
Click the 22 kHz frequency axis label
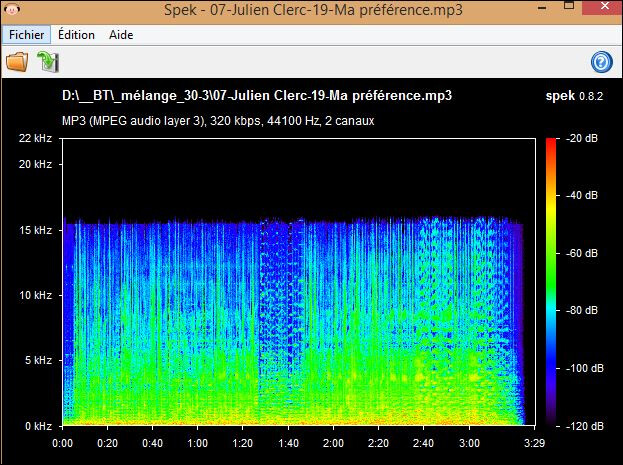[35, 138]
